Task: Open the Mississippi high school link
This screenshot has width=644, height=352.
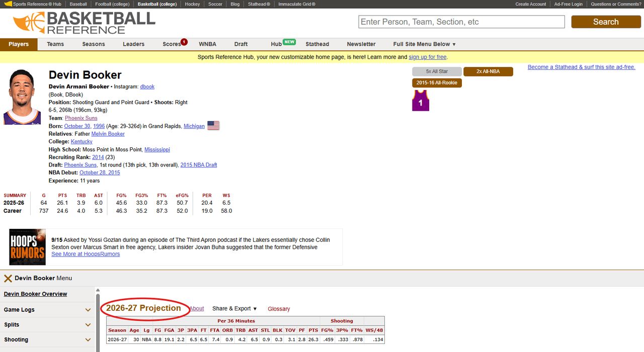Action: click(x=157, y=150)
